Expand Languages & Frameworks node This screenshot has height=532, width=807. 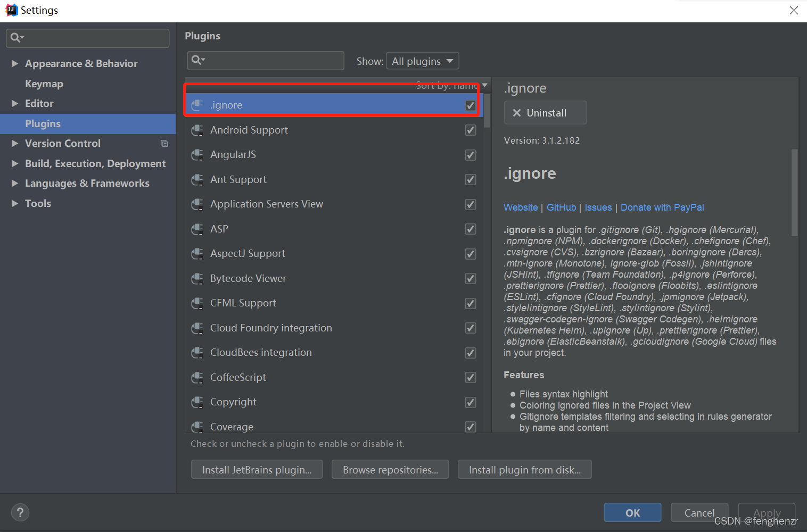(x=15, y=184)
